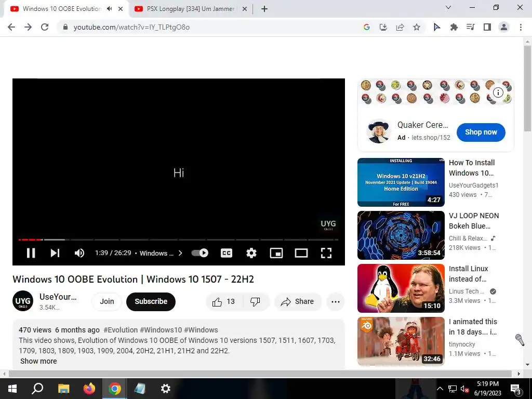Open the player settings gear
Screen dimensions: 532x399
pyautogui.click(x=251, y=253)
